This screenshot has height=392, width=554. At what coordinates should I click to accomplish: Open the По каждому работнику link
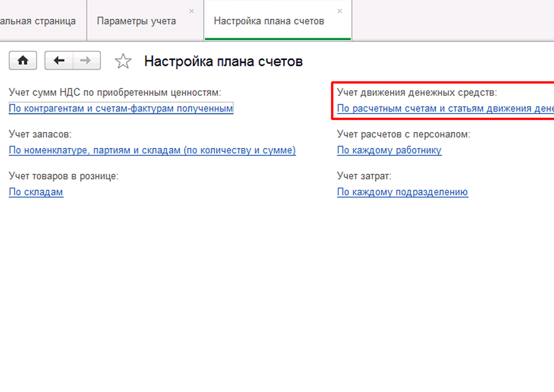tap(389, 150)
